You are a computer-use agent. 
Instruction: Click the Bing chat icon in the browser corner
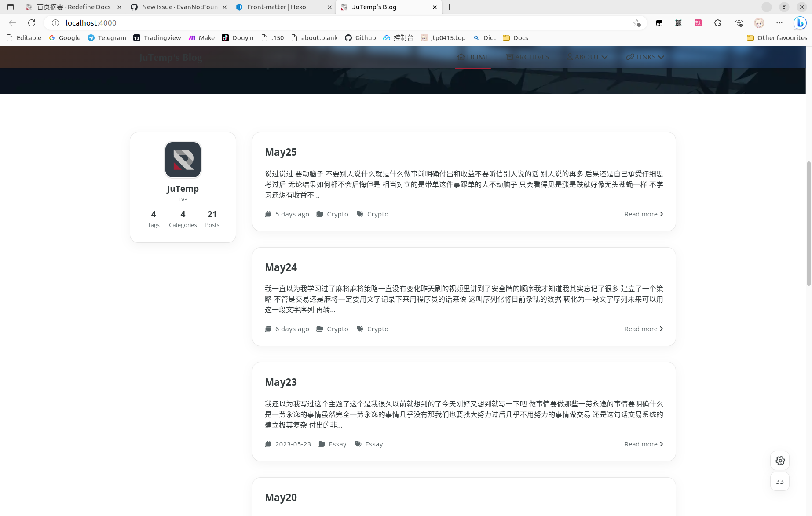(x=799, y=23)
